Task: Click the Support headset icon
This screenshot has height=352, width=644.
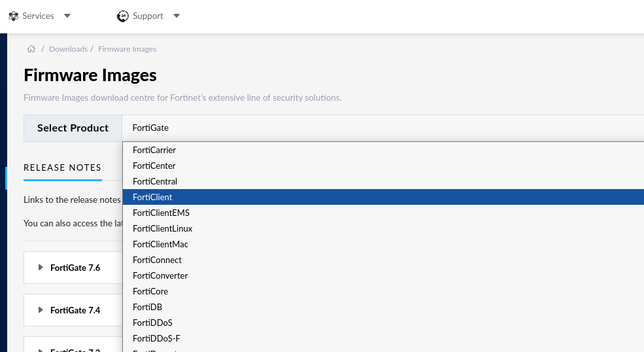Action: (122, 16)
